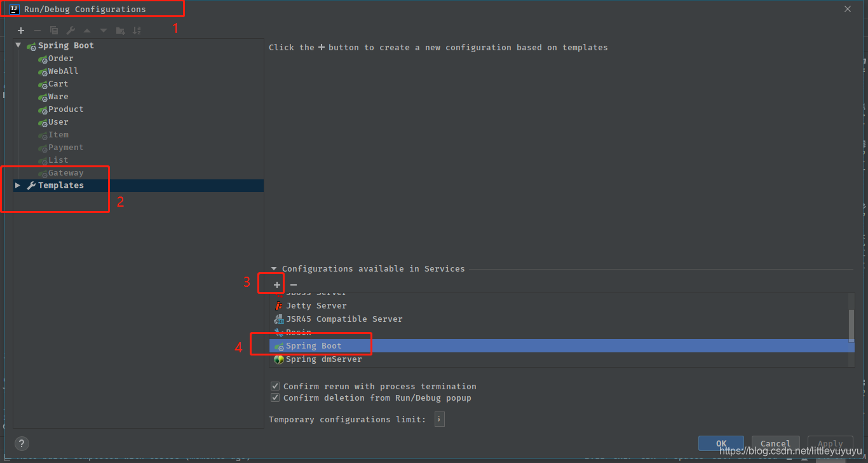Sort configurations alphabetically icon
868x463 pixels.
(137, 31)
